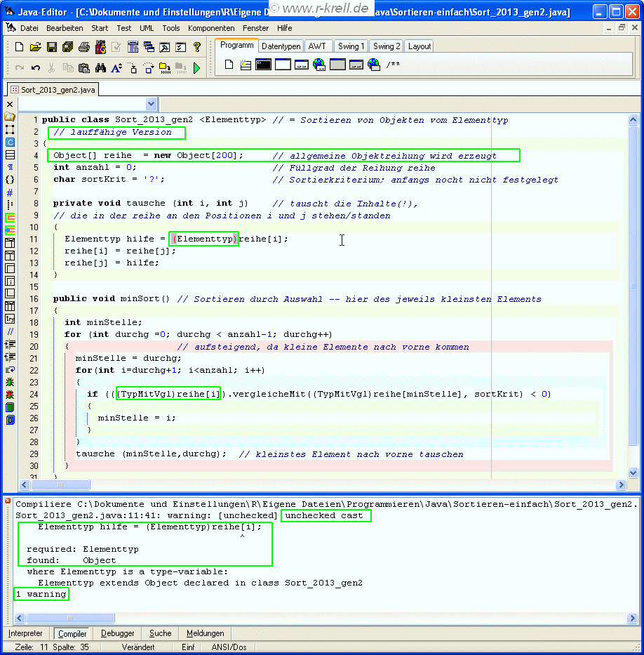The image size is (644, 655).
Task: Switch to the AWT palette tab
Action: pyautogui.click(x=317, y=46)
